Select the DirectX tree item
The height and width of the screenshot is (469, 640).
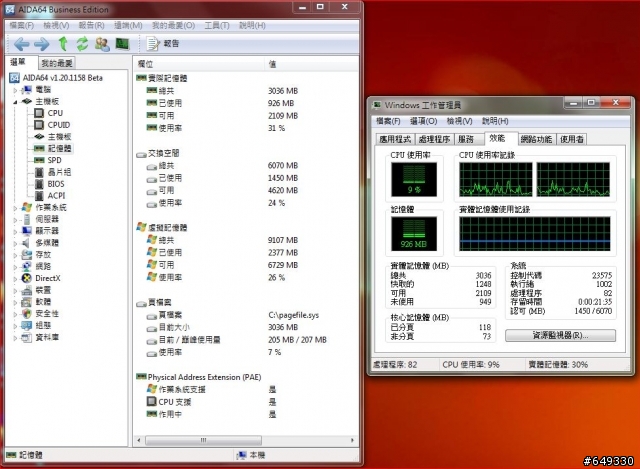[x=48, y=278]
